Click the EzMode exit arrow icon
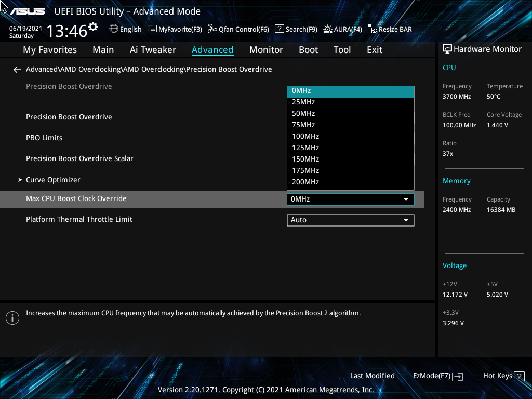The width and height of the screenshot is (532, 399). pos(458,376)
